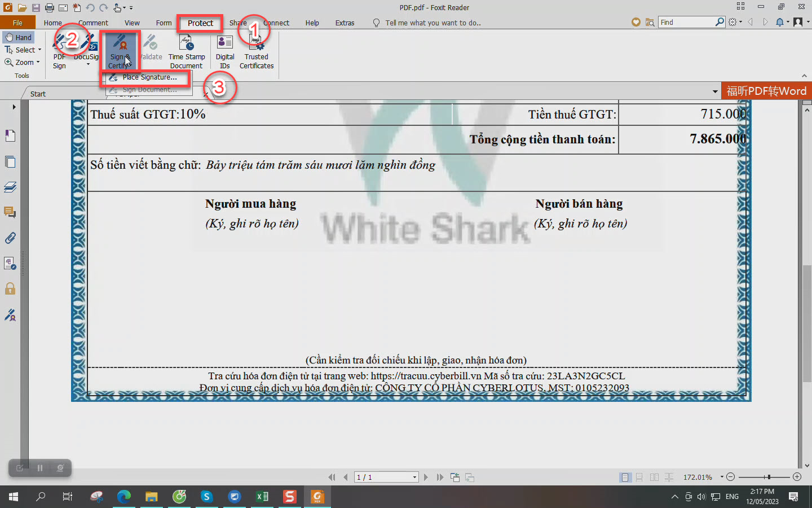
Task: Open Digital IDs in the ribbon
Action: coord(224,43)
